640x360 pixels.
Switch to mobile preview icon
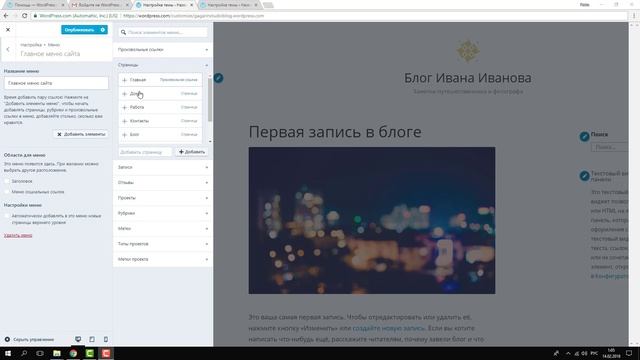coord(106,339)
